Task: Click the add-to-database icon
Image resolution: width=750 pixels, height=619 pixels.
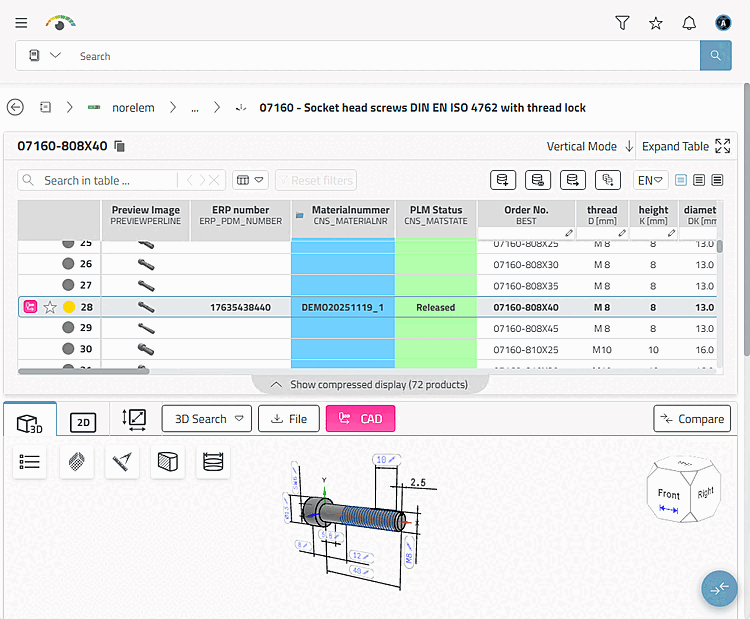Action: coord(503,180)
